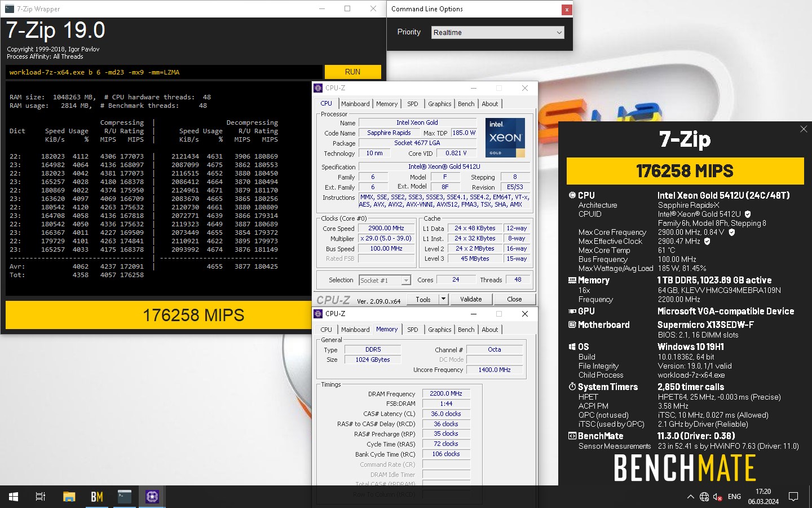Viewport: 812px width, 508px height.
Task: Click the OS Windows icon in BenchMate panel
Action: pyautogui.click(x=572, y=347)
